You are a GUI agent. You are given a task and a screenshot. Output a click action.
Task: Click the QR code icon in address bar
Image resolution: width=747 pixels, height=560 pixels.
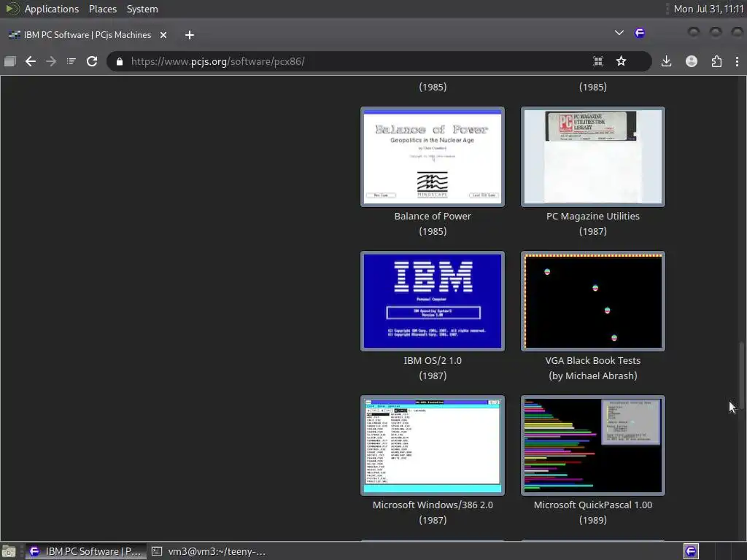pyautogui.click(x=598, y=61)
